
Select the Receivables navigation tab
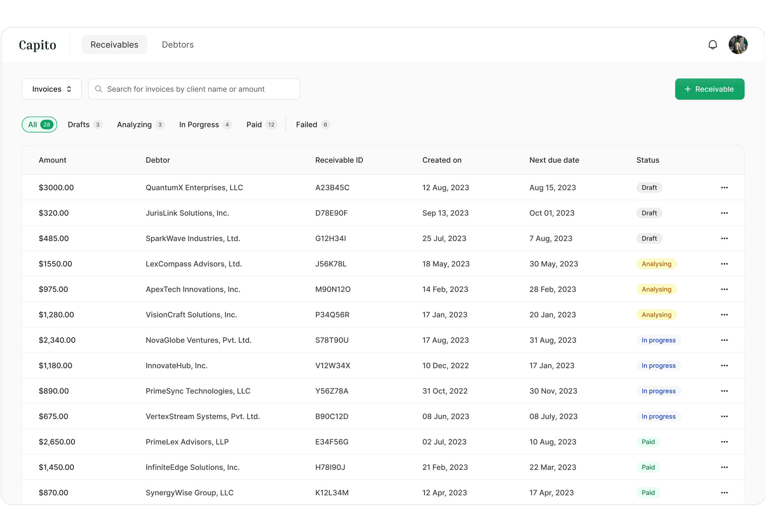114,45
